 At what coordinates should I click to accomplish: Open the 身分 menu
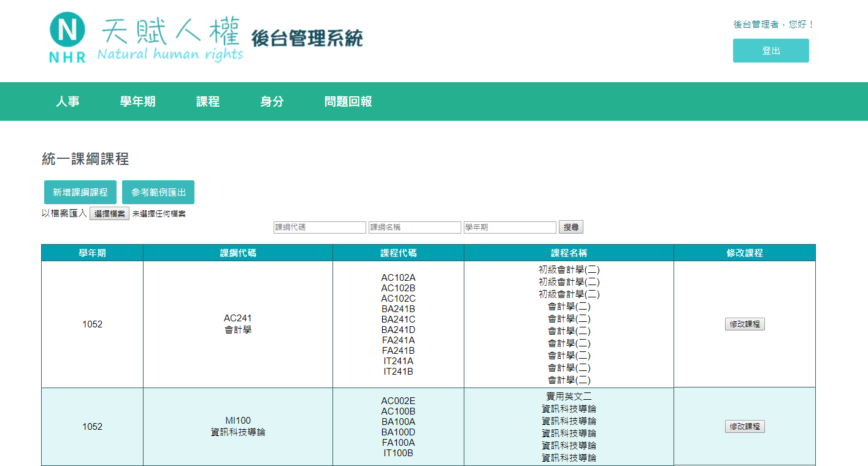point(272,102)
